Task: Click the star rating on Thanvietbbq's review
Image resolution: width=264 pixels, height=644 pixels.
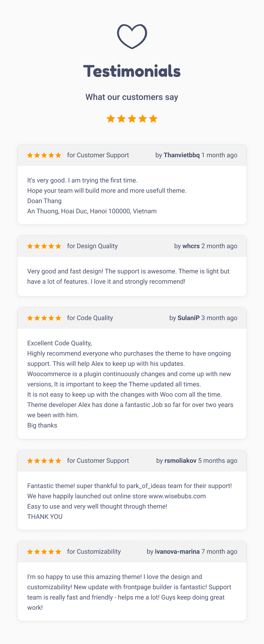Action: click(x=44, y=155)
